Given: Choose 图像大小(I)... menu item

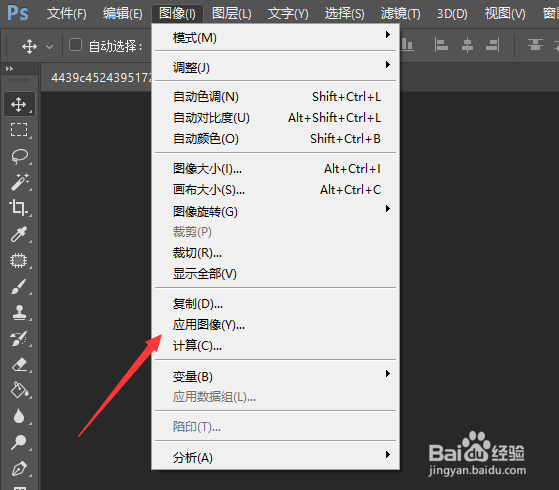Looking at the screenshot, I should pyautogui.click(x=275, y=168).
